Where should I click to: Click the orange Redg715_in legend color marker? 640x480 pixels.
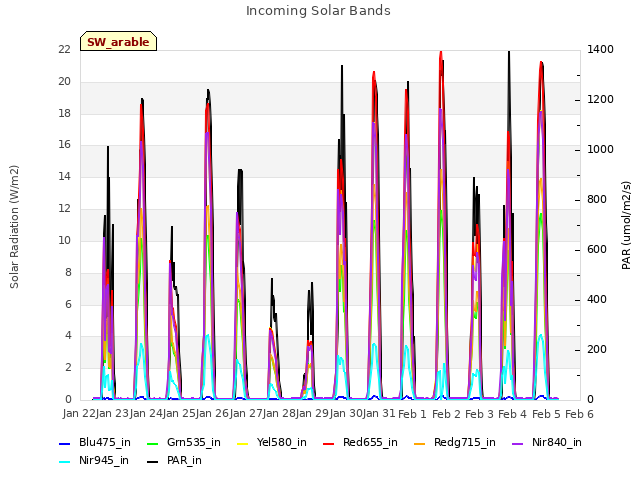420,444
